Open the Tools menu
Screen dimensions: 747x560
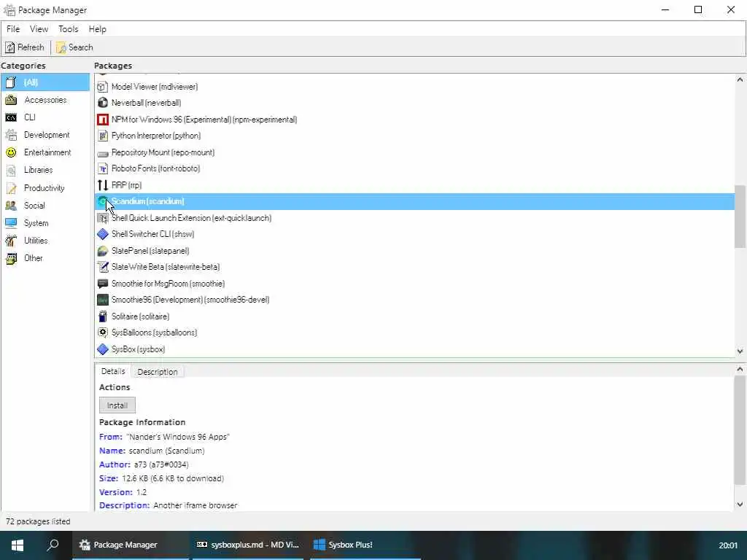pos(68,29)
